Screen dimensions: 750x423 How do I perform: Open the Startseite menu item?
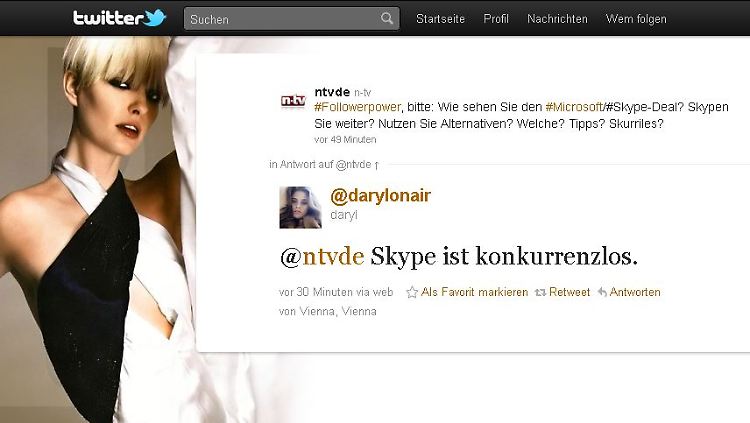[441, 19]
